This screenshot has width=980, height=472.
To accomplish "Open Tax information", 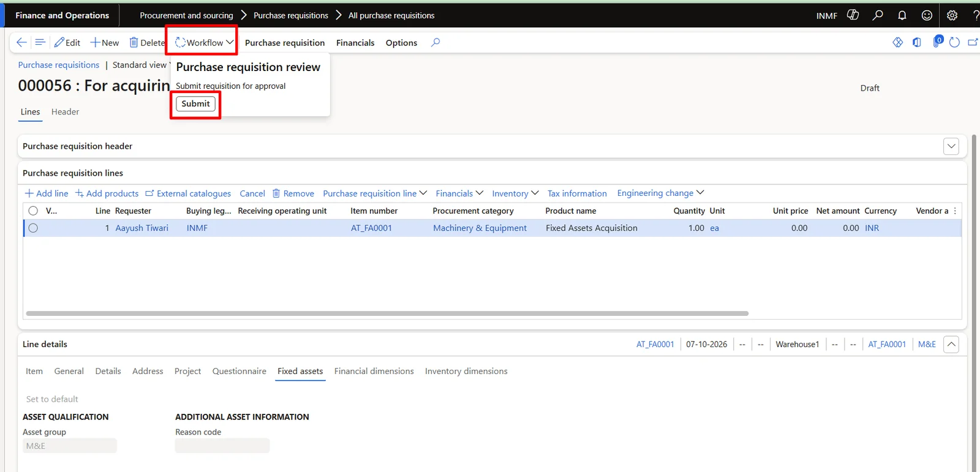I will click(x=577, y=193).
